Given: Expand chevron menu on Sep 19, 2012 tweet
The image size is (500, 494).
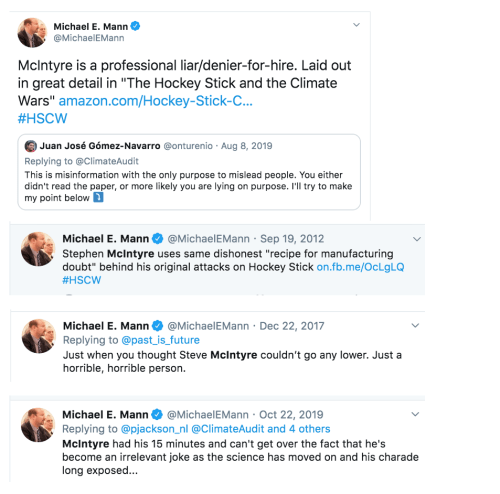Looking at the screenshot, I should 417,239.
